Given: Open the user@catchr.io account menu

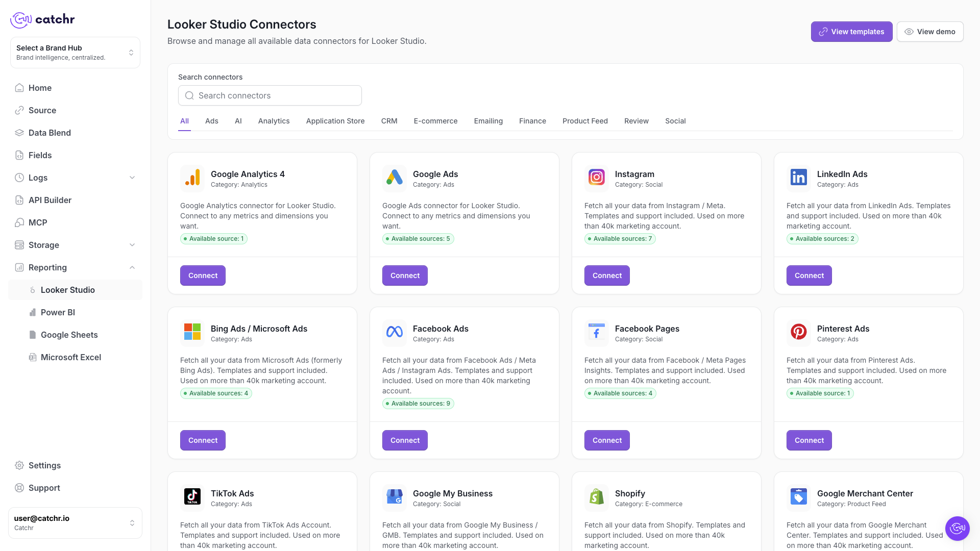Looking at the screenshot, I should click(x=75, y=523).
